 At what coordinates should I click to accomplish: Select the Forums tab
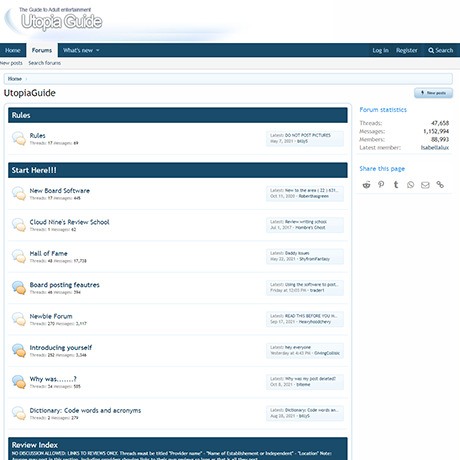[x=42, y=50]
